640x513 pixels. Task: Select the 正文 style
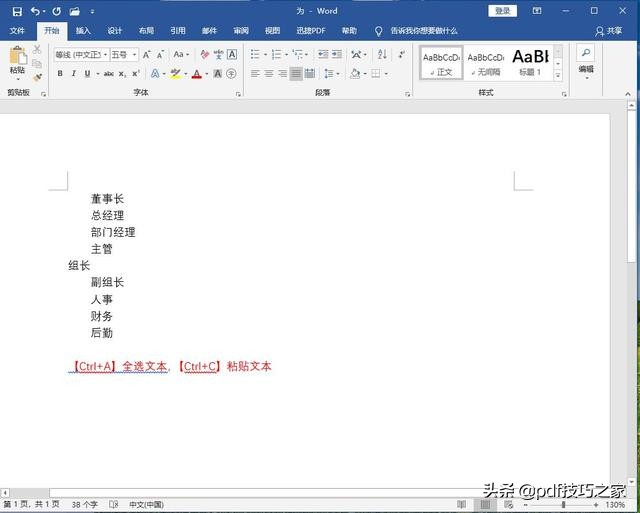coord(441,63)
